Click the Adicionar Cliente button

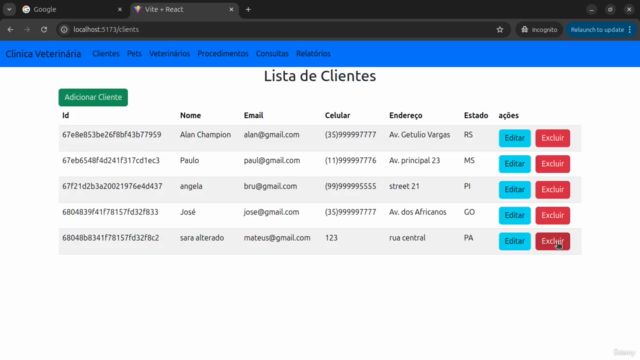93,97
